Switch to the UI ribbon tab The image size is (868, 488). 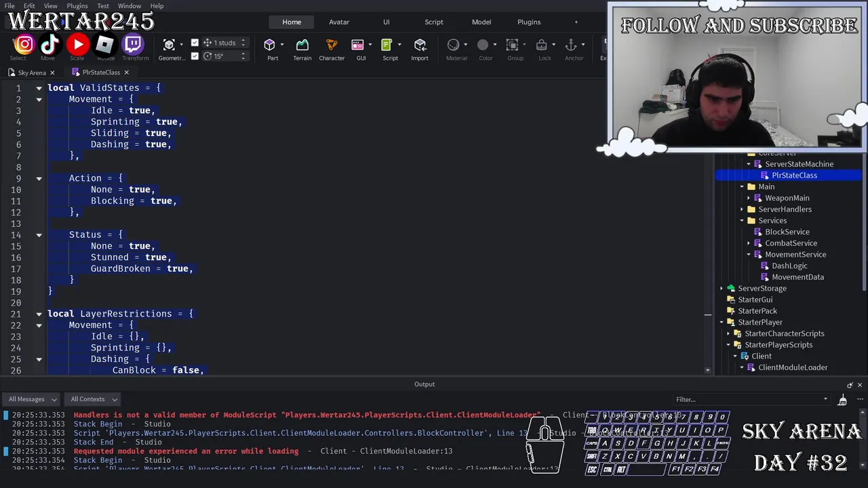click(x=387, y=22)
